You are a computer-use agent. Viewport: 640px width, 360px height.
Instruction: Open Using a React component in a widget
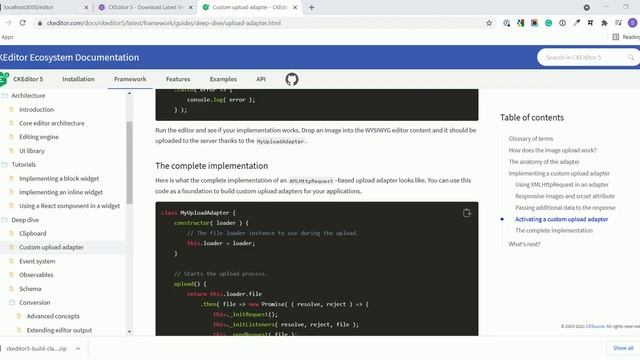(x=69, y=206)
